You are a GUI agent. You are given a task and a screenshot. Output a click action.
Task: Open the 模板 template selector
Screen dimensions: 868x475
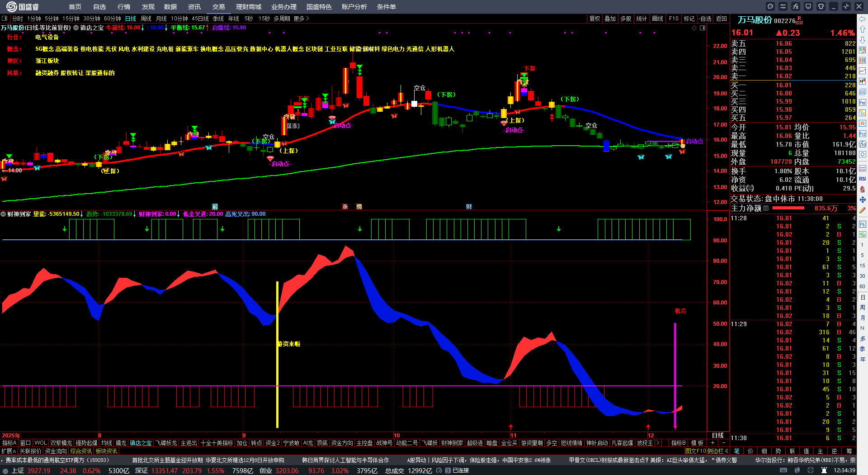coord(697,443)
